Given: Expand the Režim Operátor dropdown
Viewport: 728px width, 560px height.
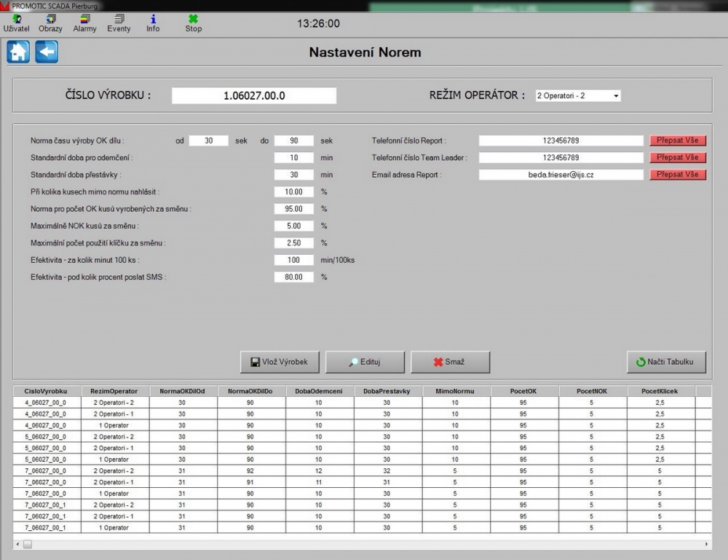Looking at the screenshot, I should point(615,95).
